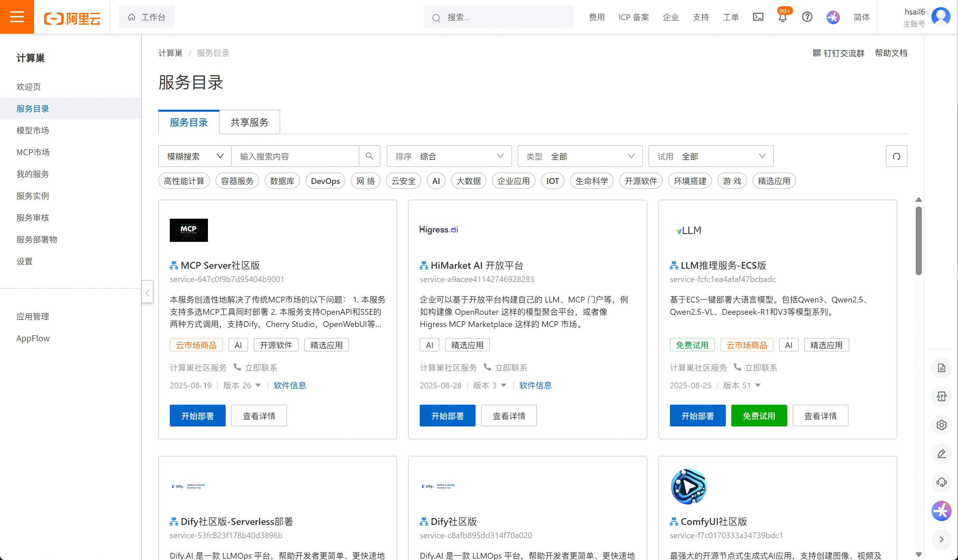Open the edit feedback icon in right toolbar
This screenshot has height=560, width=958.
(x=941, y=454)
